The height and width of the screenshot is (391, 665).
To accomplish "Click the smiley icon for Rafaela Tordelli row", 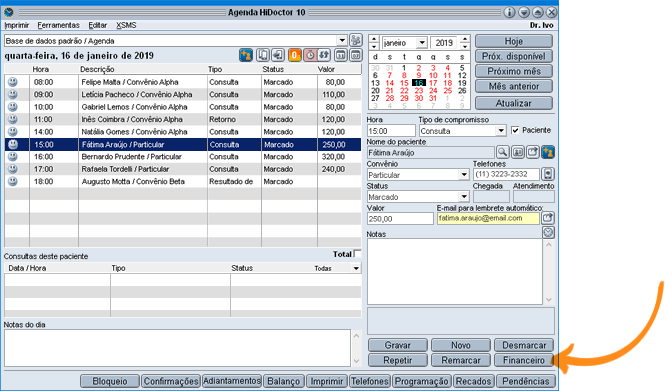I will point(13,169).
